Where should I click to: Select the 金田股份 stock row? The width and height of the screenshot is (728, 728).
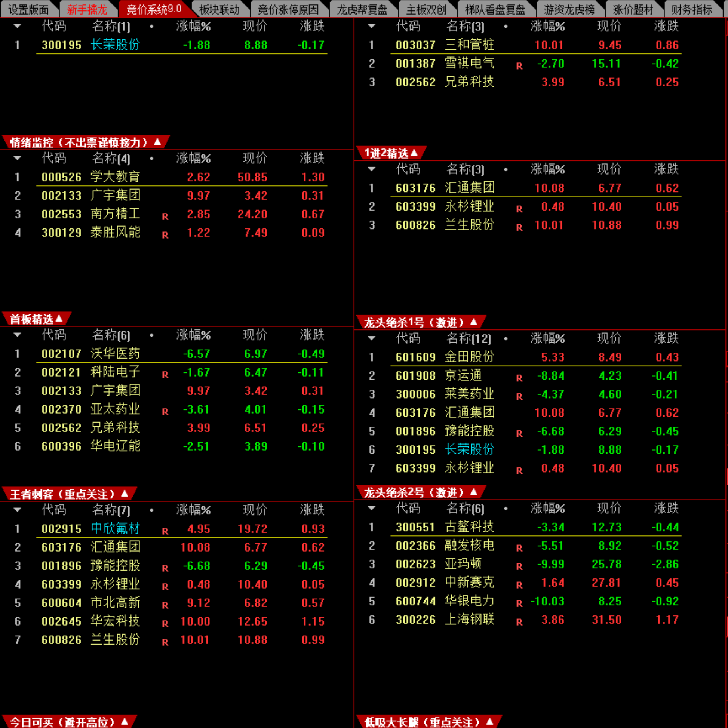tap(469, 357)
